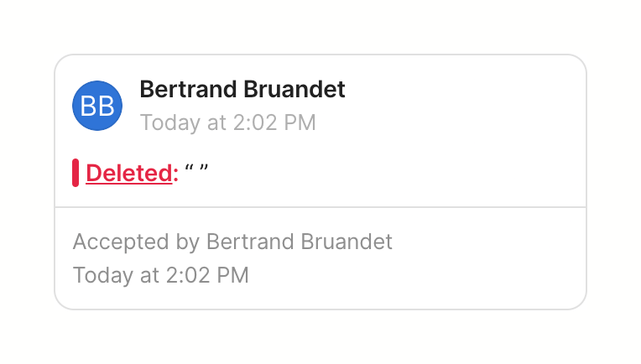Click "2:02 PM" in the header timestamp

tap(274, 122)
